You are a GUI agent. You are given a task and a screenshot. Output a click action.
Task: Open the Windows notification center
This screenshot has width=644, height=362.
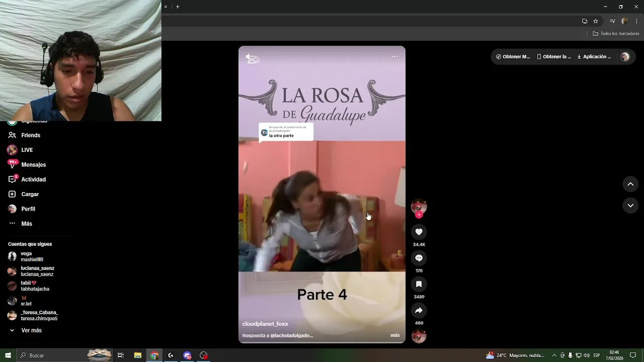[x=633, y=355]
